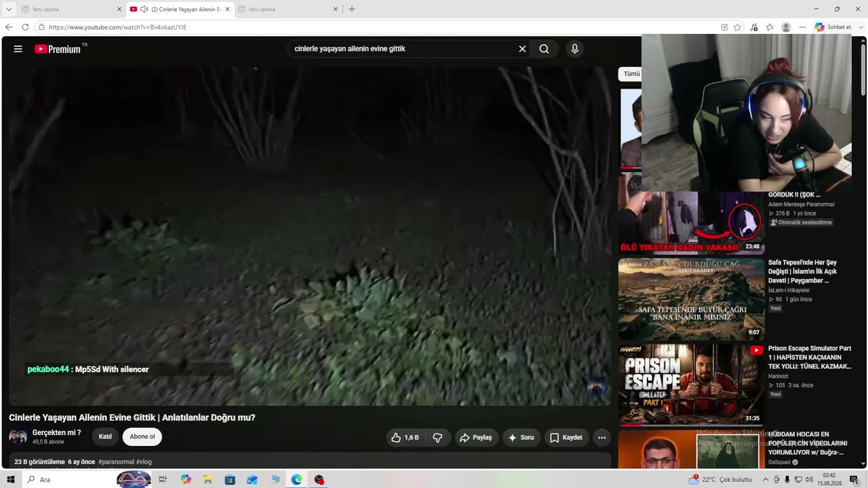Open a new browser tab
The image size is (868, 488).
(351, 9)
